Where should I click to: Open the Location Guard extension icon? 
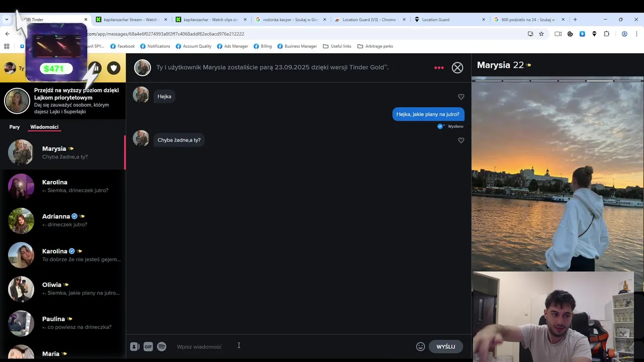594,34
